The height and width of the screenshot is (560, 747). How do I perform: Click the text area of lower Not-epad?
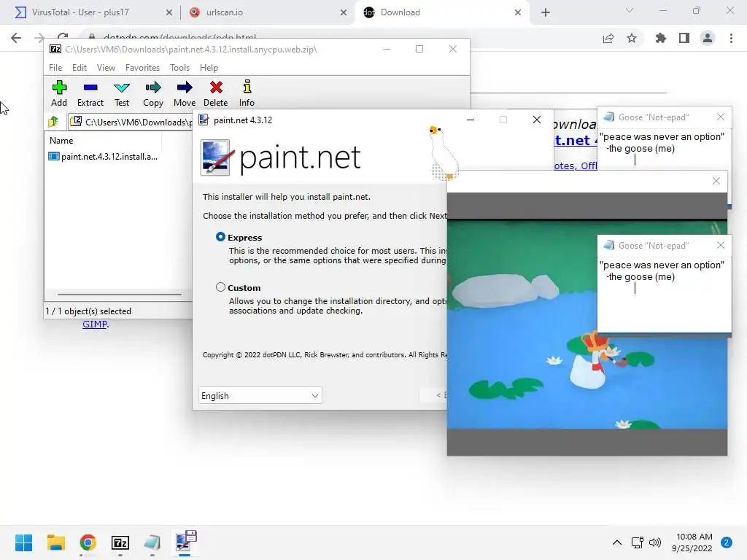[x=664, y=295]
